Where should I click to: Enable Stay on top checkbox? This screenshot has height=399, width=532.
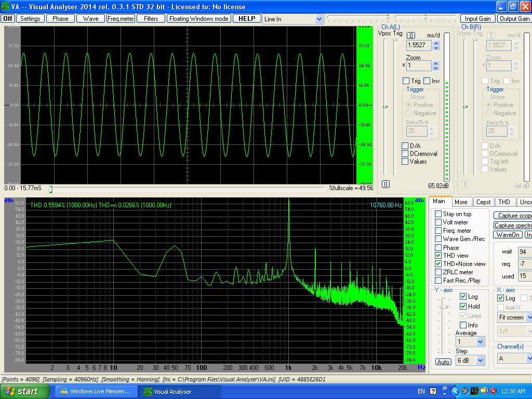point(438,214)
